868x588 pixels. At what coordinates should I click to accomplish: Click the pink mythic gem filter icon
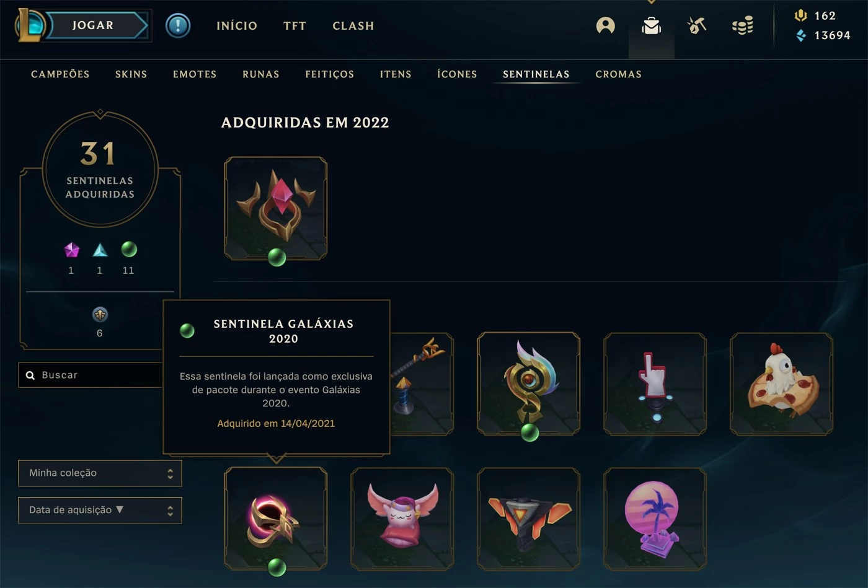[x=72, y=250]
